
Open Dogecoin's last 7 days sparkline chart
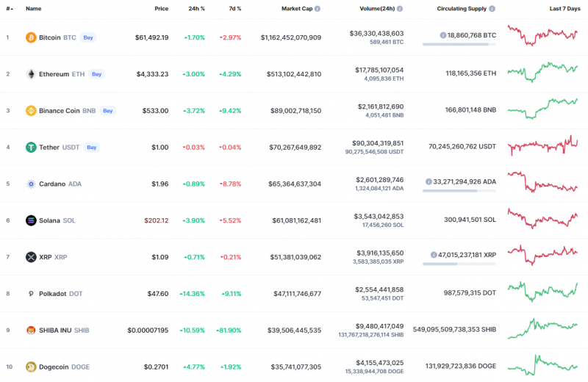click(542, 365)
